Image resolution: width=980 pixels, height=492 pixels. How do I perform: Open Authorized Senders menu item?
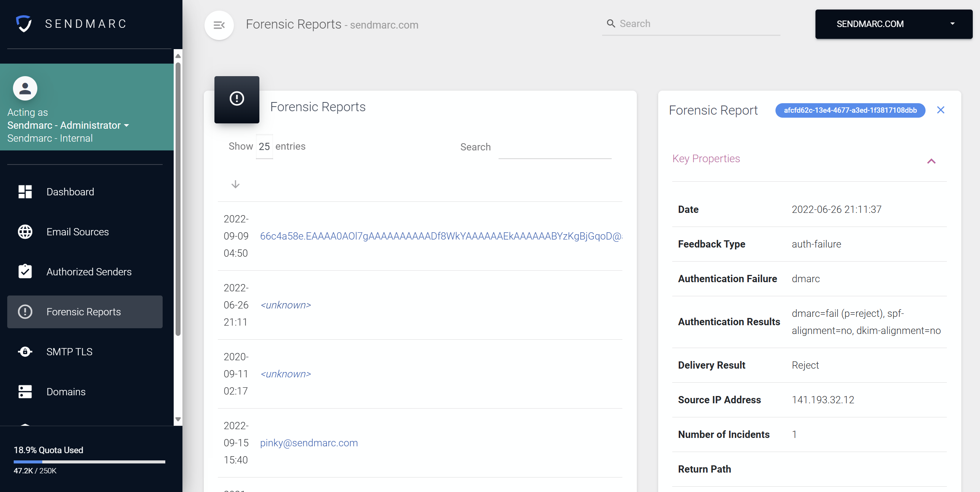pos(85,272)
